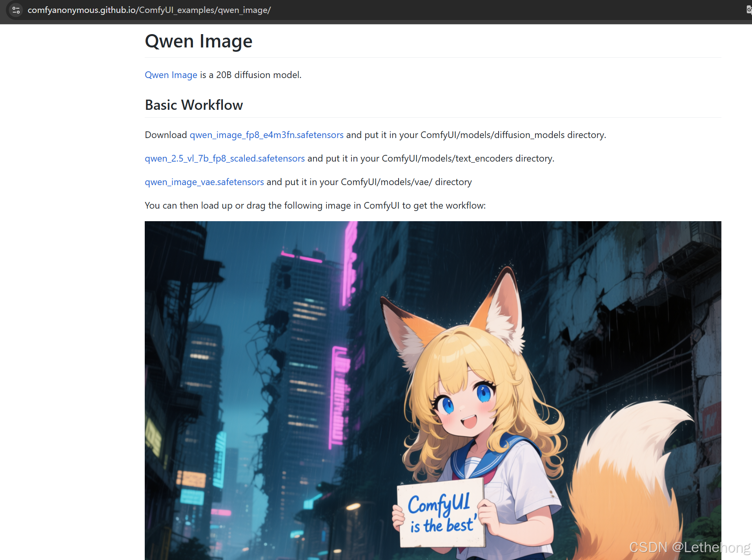The image size is (752, 560).
Task: Click the Basic Workflow heading
Action: tap(194, 105)
